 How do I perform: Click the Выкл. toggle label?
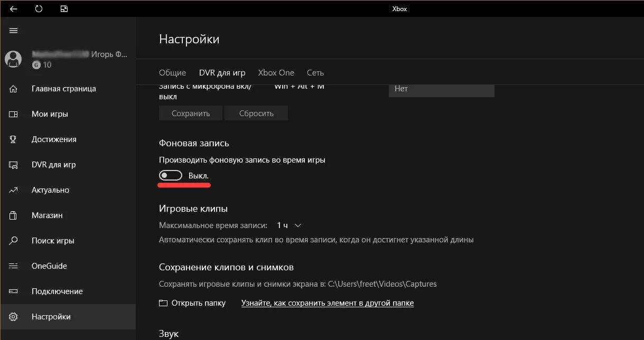click(x=199, y=175)
